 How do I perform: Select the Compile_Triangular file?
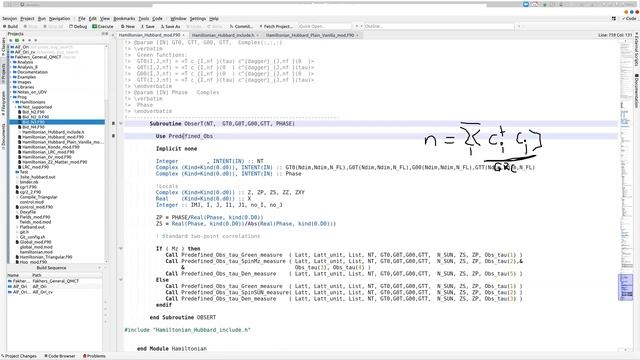pos(38,197)
